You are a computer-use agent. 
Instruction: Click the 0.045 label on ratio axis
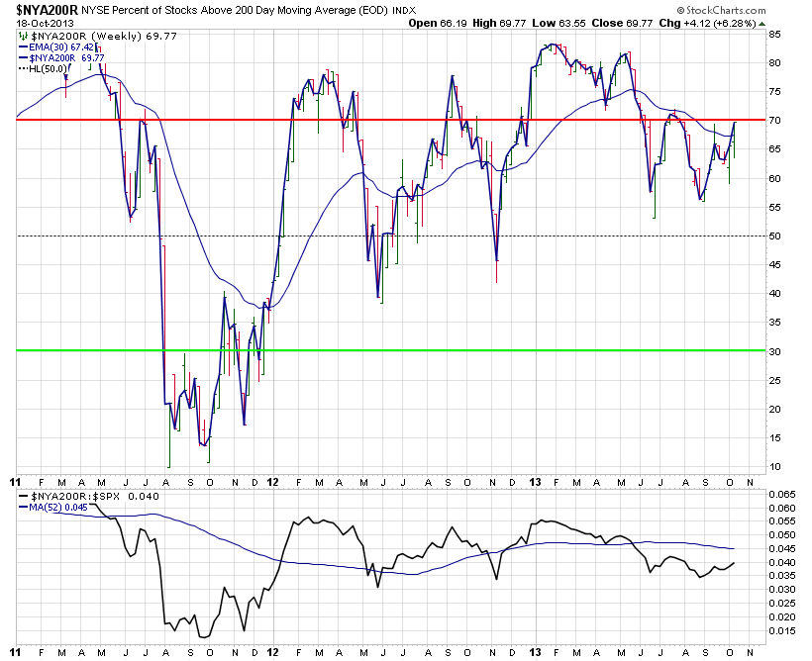pos(781,548)
